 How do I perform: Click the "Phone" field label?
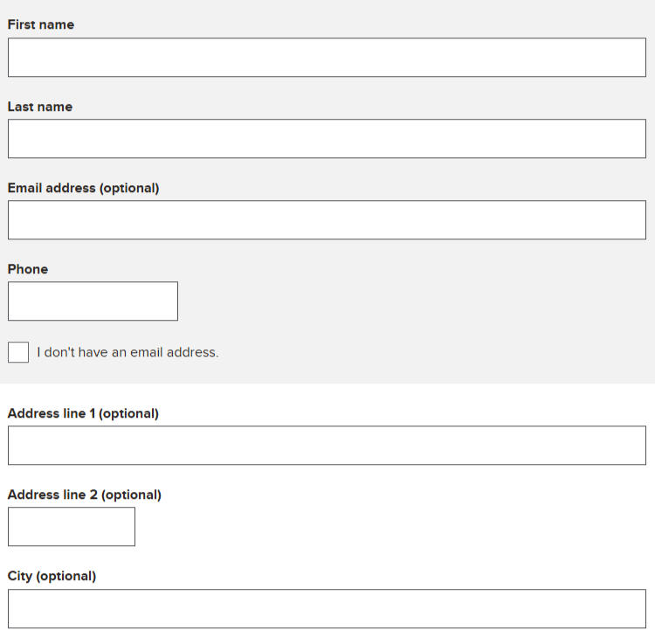28,269
